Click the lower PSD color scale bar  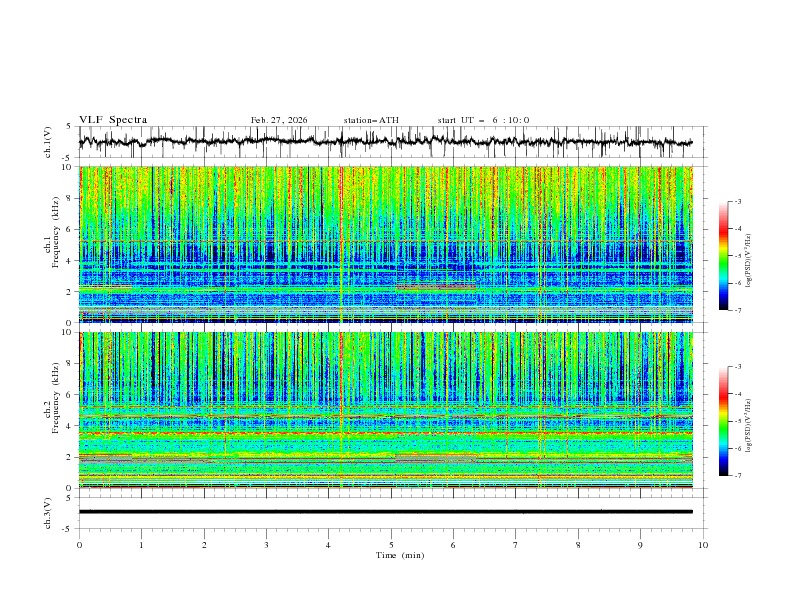pyautogui.click(x=723, y=421)
